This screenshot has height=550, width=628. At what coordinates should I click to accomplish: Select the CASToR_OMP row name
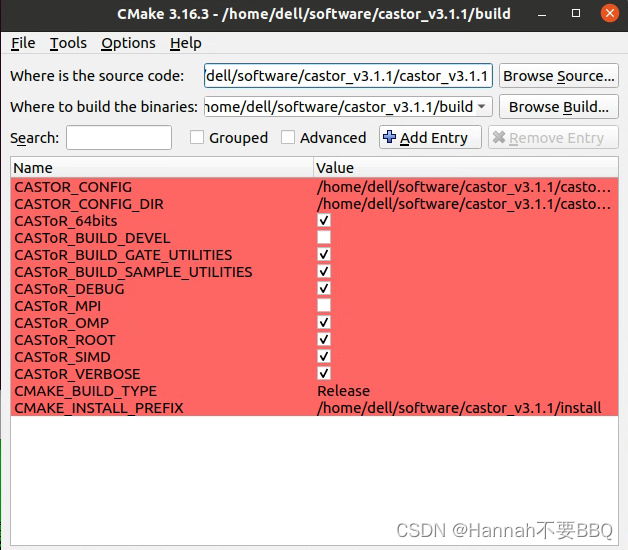point(62,323)
